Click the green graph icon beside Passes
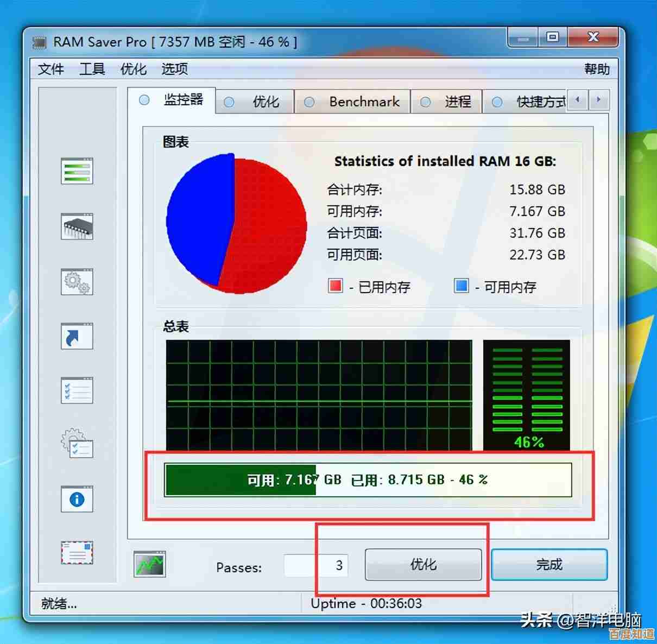 tap(149, 565)
